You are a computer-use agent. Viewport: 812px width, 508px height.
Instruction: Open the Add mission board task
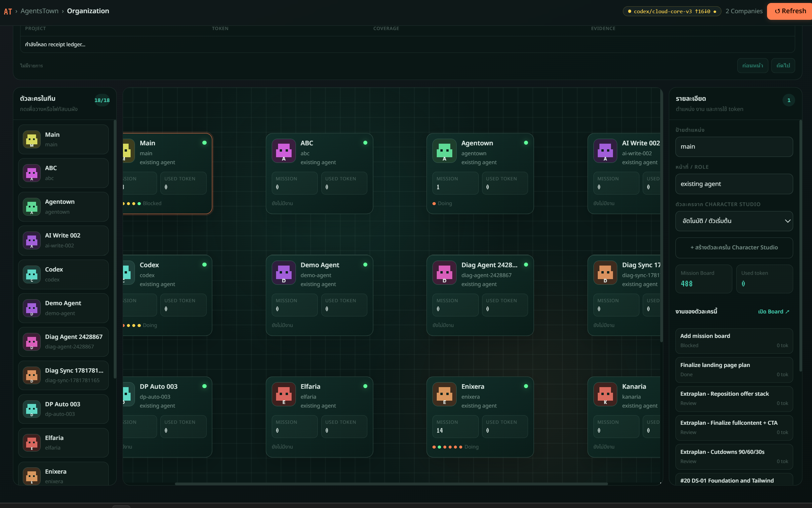pos(734,341)
